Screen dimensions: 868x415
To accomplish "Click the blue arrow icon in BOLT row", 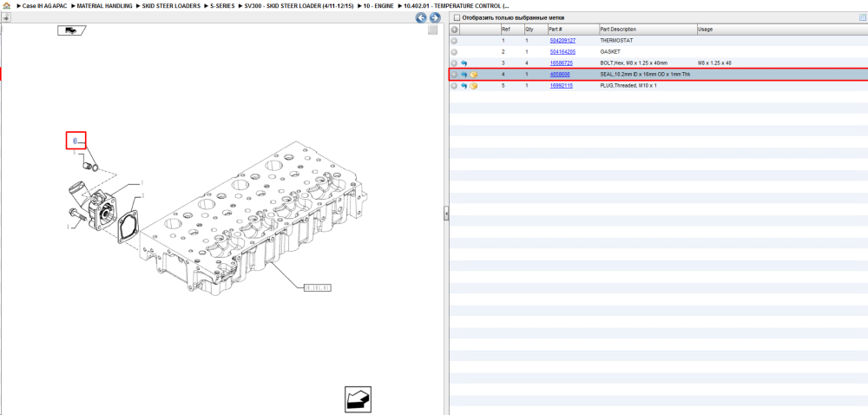I will click(464, 63).
